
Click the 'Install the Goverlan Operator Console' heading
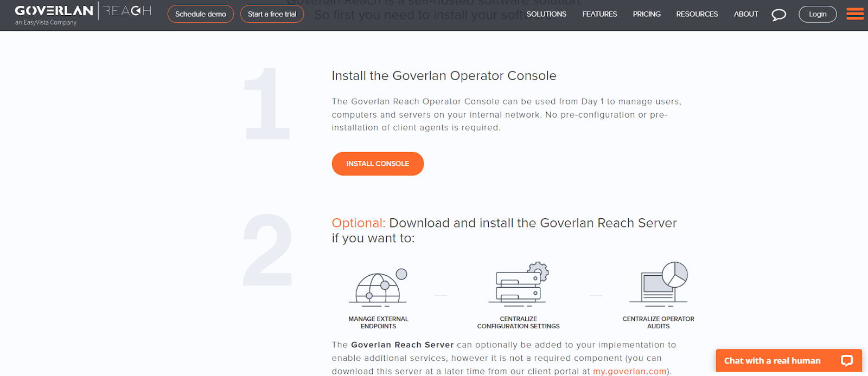click(x=444, y=76)
